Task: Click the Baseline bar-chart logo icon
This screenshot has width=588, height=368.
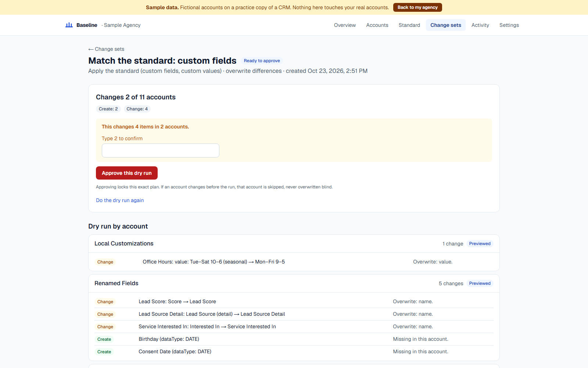Action: (69, 25)
